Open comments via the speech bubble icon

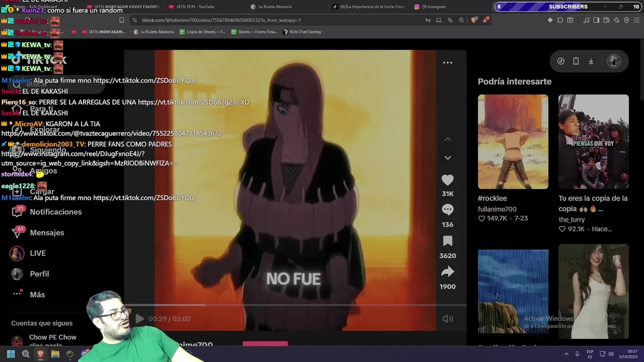447,209
